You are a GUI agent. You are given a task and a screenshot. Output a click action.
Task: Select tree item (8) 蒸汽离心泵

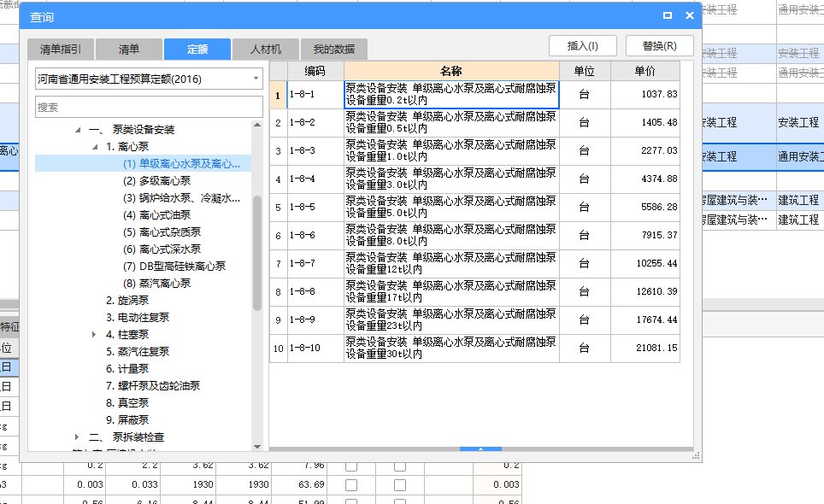[x=156, y=284]
